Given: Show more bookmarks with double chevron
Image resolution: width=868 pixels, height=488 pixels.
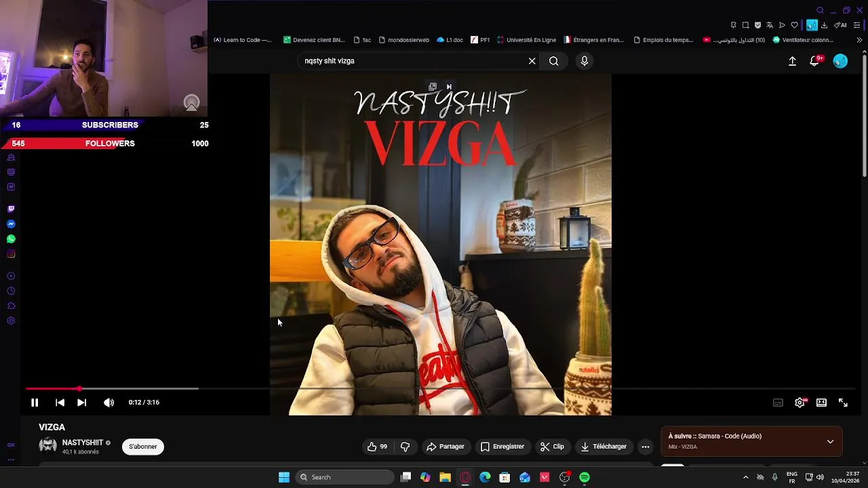Looking at the screenshot, I should click(x=859, y=40).
